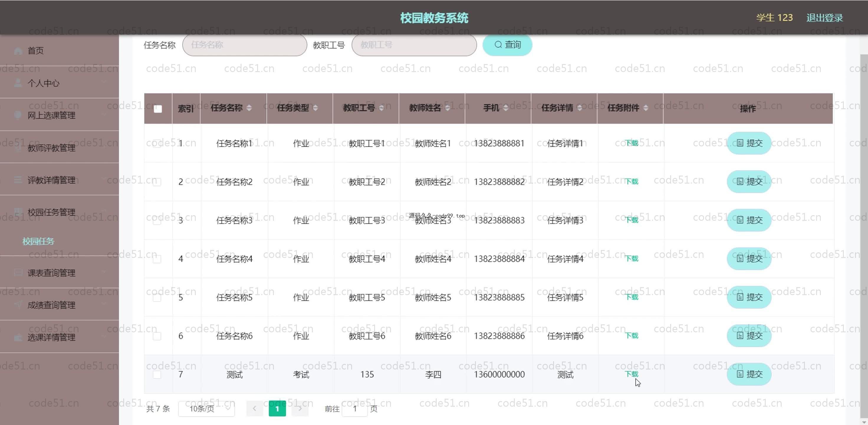
Task: Click phone cell 13600000000
Action: tap(499, 375)
